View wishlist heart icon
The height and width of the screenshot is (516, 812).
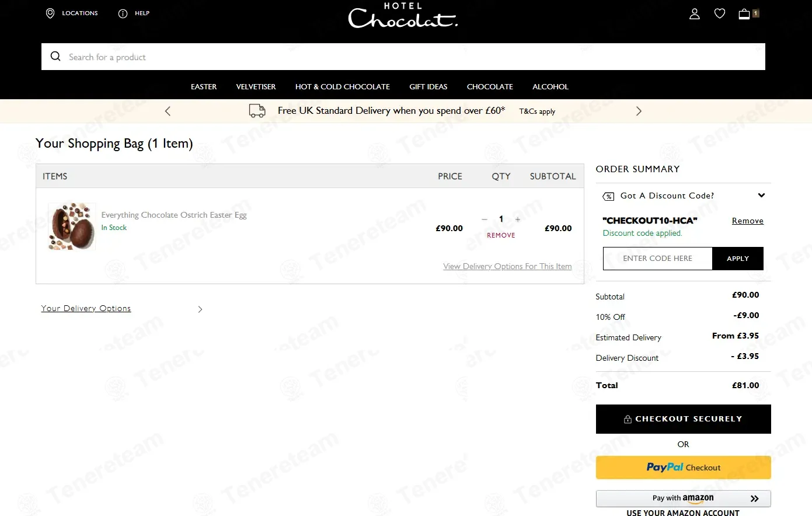[720, 13]
